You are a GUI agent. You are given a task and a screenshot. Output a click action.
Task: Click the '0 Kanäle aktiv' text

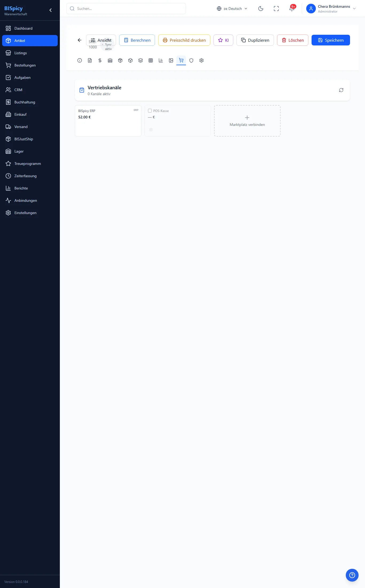(99, 94)
